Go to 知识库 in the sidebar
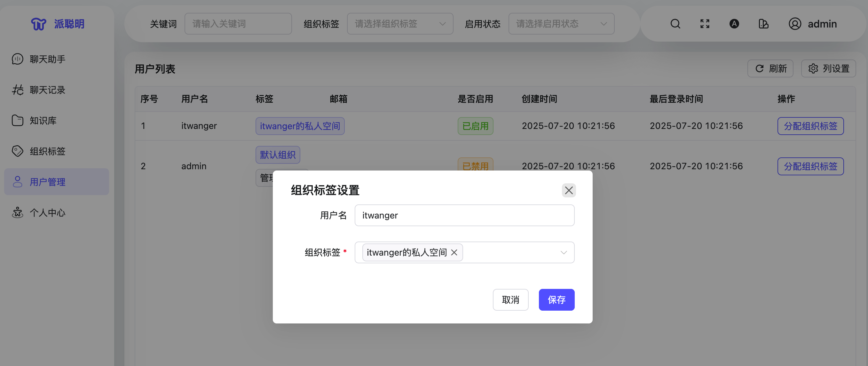 point(43,121)
